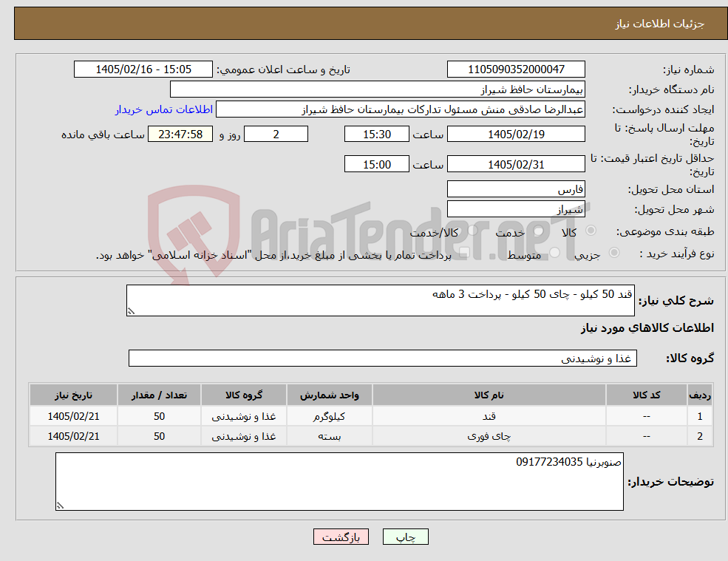728x561 pixels.
Task: Click the بسته unit cell
Action: [x=329, y=436]
